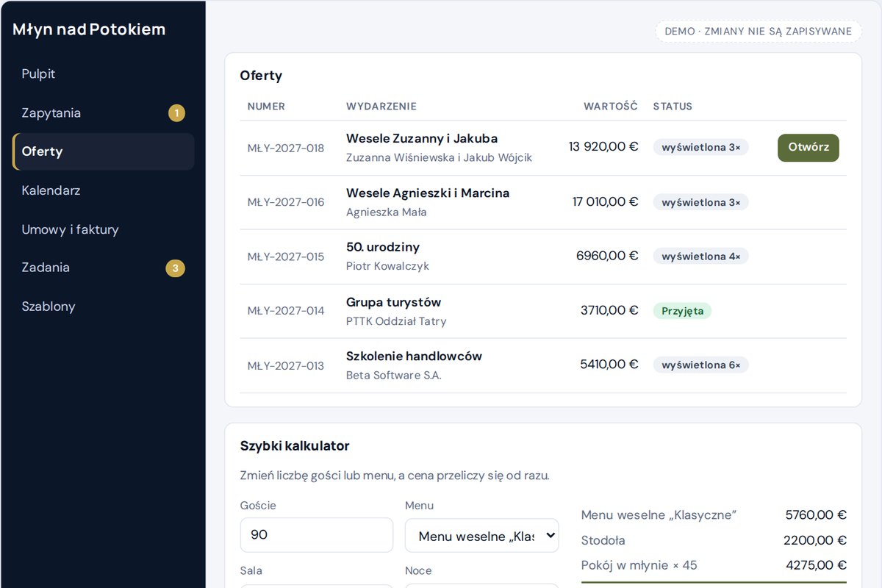882x588 pixels.
Task: Click the Zapytania badge showing 1
Action: pyautogui.click(x=176, y=113)
